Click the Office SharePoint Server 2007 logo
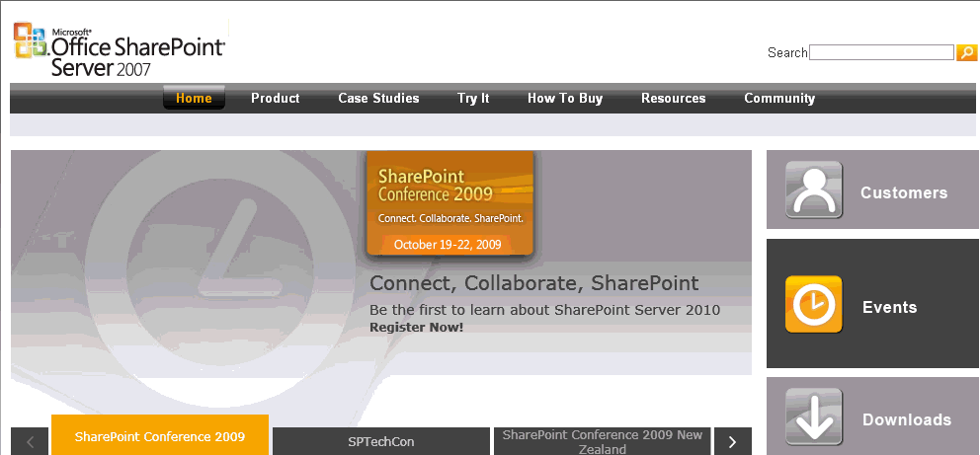This screenshot has width=980, height=455. [120, 49]
